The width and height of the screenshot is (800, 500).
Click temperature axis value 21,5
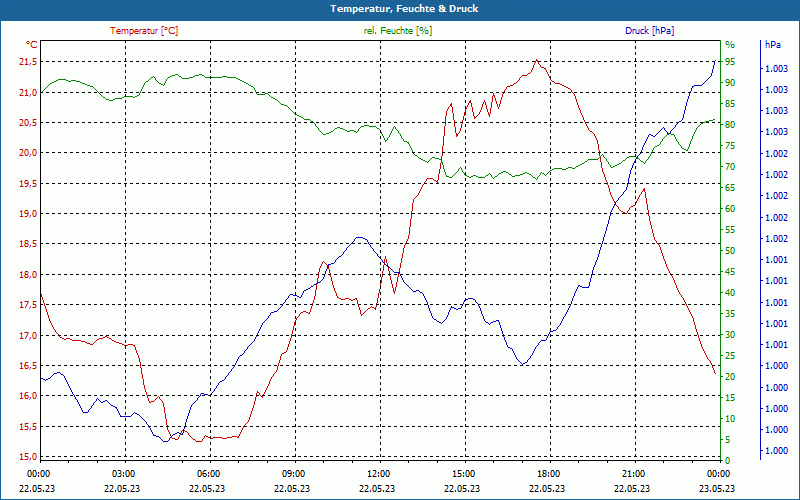click(x=29, y=62)
